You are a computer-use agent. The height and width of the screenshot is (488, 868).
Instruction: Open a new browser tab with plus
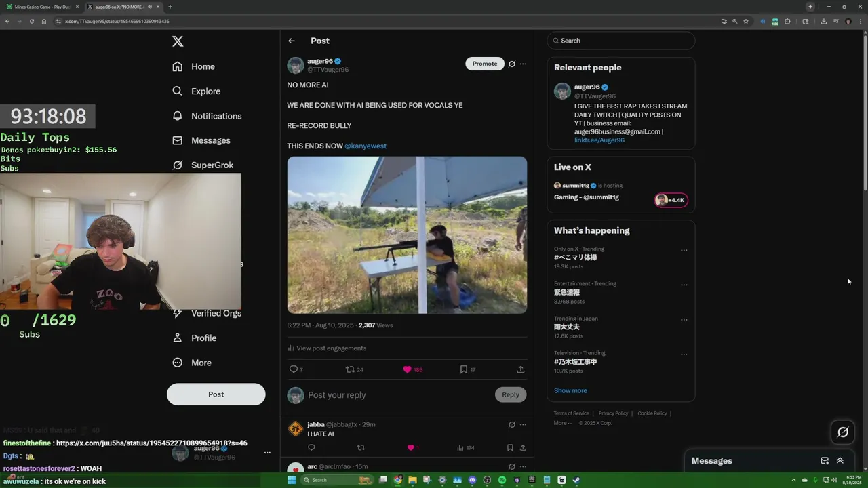pyautogui.click(x=170, y=7)
